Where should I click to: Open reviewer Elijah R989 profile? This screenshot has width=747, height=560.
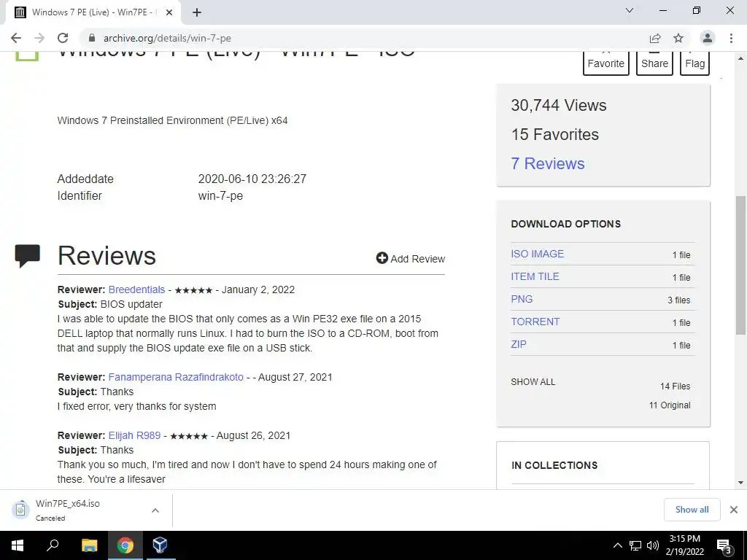pyautogui.click(x=134, y=435)
